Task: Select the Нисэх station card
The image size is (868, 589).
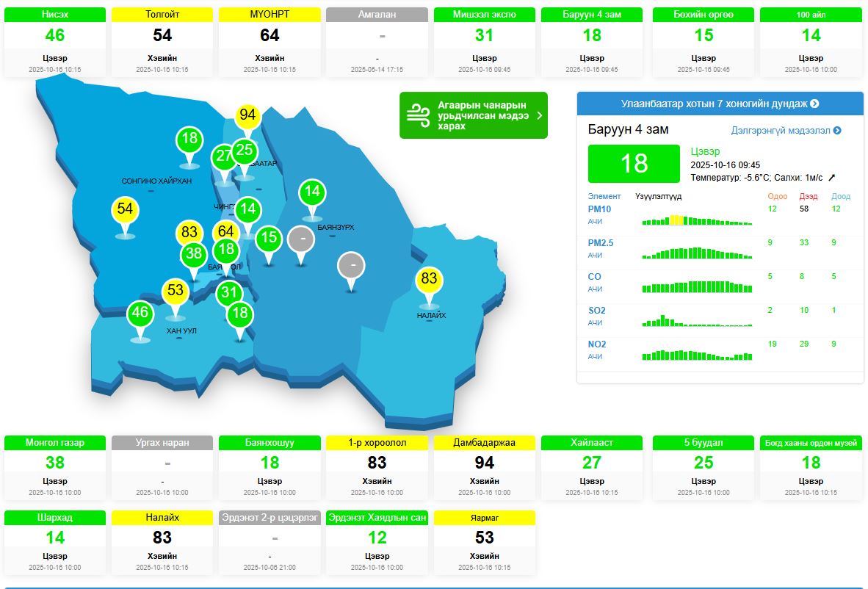Action: (54, 42)
